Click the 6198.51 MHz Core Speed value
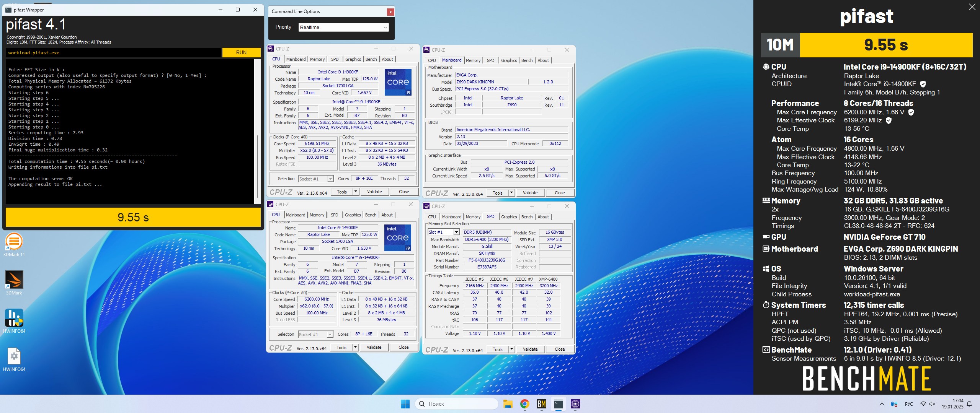 (x=317, y=144)
